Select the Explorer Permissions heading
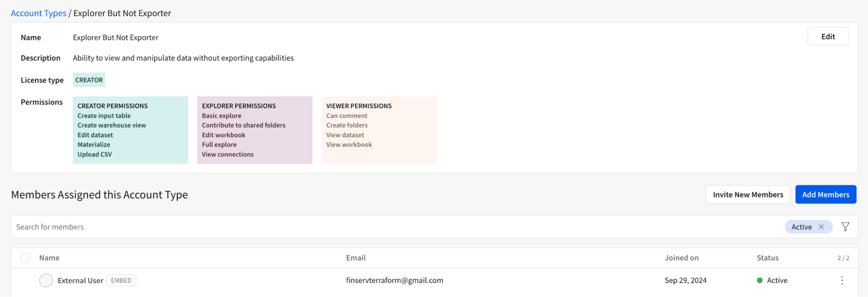This screenshot has width=868, height=297. coord(239,106)
